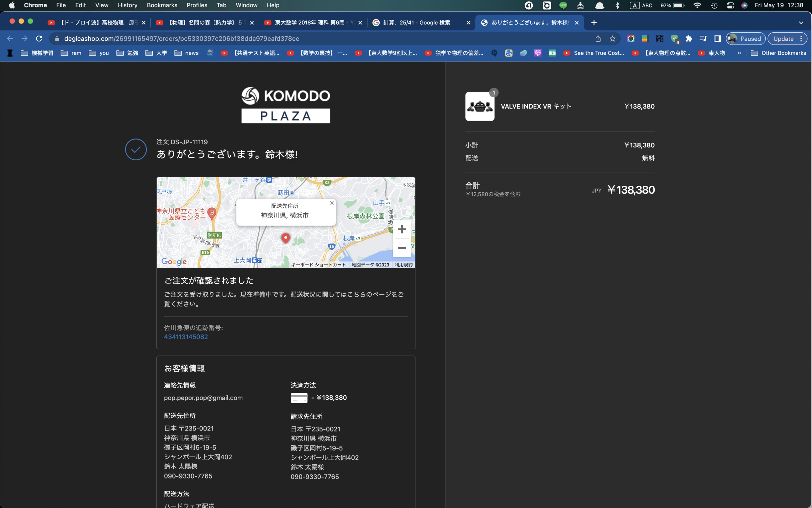The height and width of the screenshot is (508, 812).
Task: Close the 東大数学 2018年 tab
Action: pyautogui.click(x=360, y=23)
